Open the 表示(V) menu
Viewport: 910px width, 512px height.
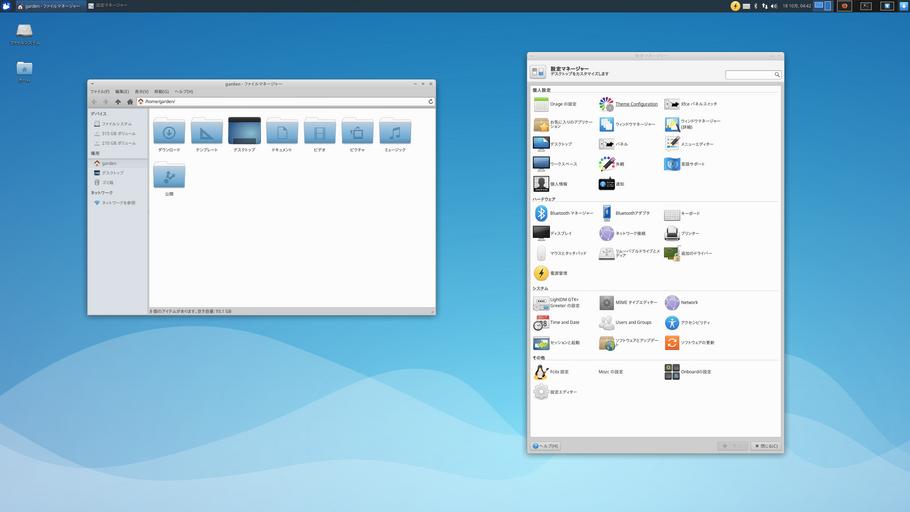tap(141, 91)
